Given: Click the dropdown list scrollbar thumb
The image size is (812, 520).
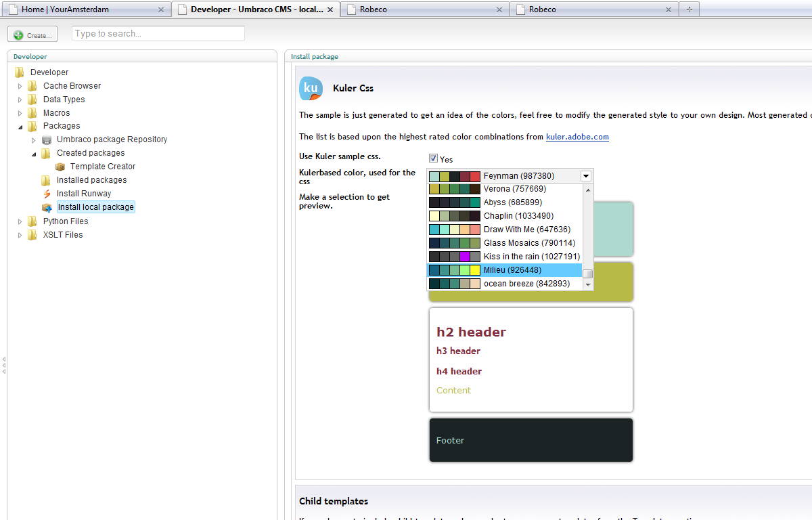Looking at the screenshot, I should coord(588,274).
